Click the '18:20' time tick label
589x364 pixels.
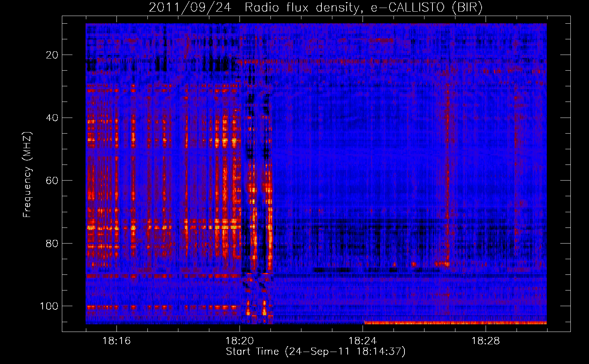240,341
